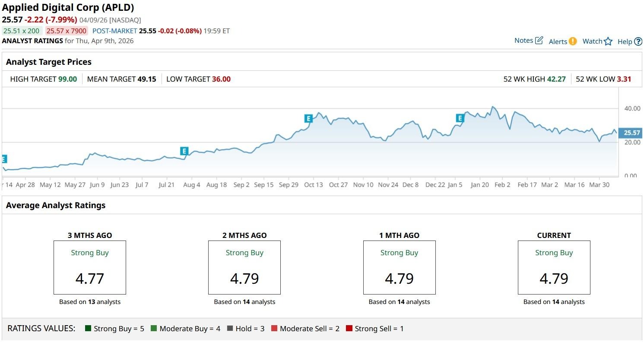Image resolution: width=644 pixels, height=342 pixels.
Task: Click the Strong Buy dark green swatch
Action: pyautogui.click(x=88, y=329)
